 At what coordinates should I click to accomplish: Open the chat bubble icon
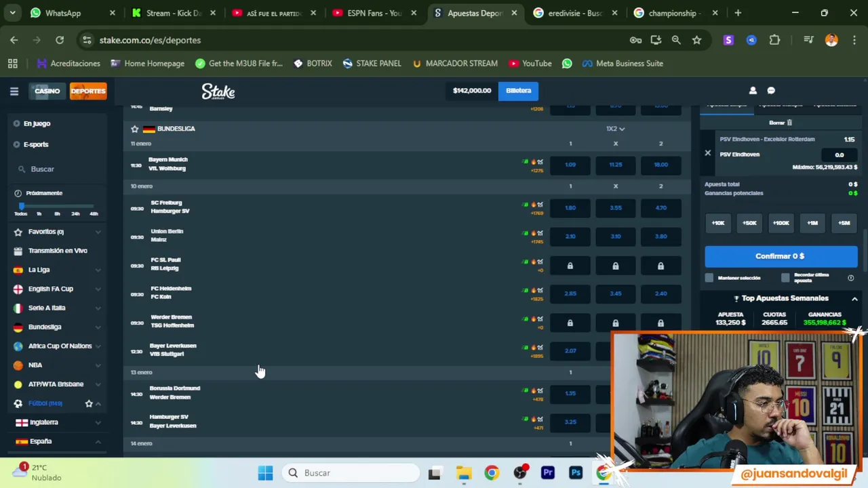pos(771,90)
